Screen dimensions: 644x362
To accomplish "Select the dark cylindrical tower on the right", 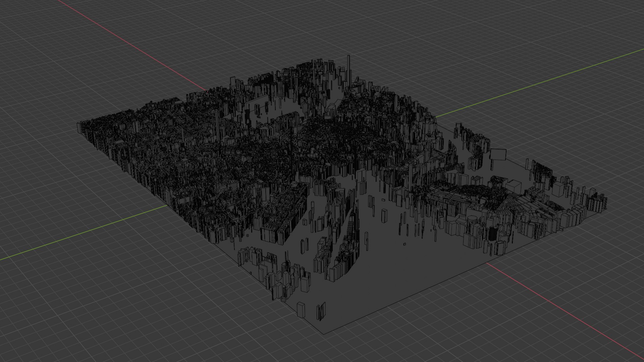I will pos(493,233).
